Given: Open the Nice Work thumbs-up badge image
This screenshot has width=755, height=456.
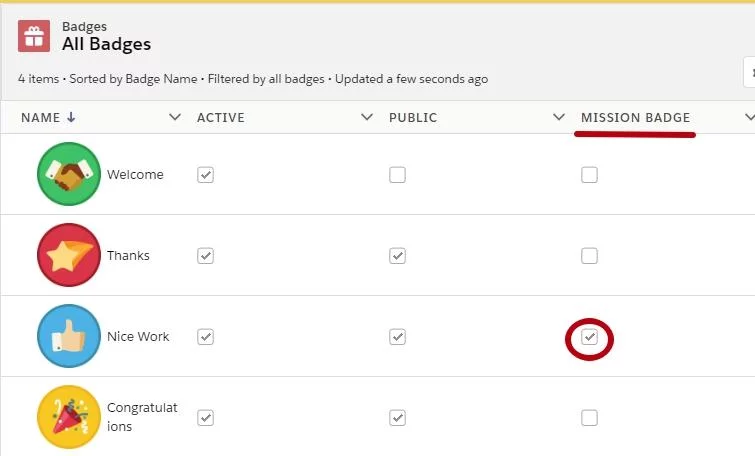Looking at the screenshot, I should point(69,336).
